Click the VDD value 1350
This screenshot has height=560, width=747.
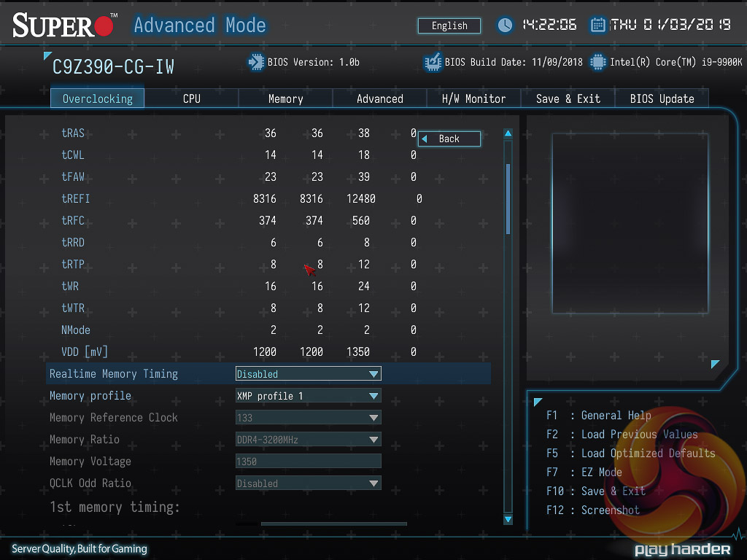point(357,352)
